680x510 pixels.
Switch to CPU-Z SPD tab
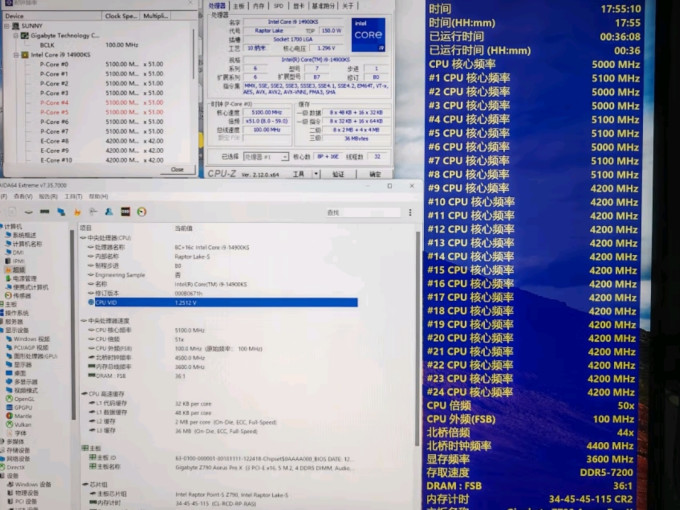click(279, 6)
